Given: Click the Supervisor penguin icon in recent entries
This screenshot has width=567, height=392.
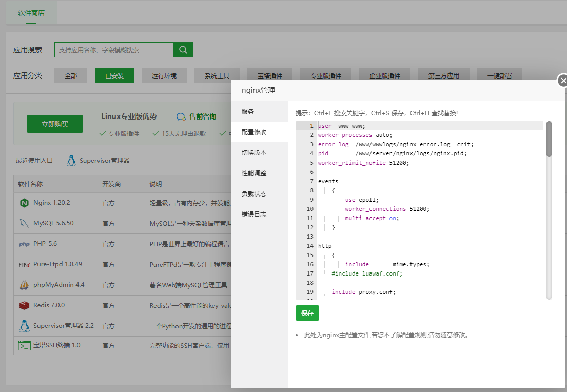Looking at the screenshot, I should click(x=71, y=161).
